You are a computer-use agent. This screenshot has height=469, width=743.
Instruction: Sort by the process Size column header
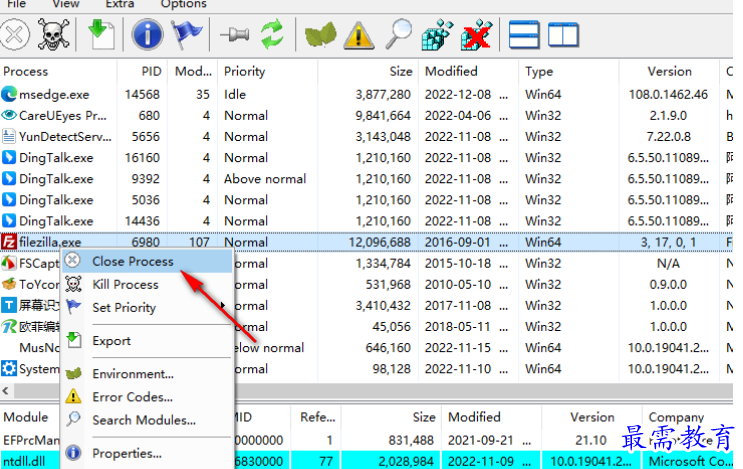(x=368, y=72)
